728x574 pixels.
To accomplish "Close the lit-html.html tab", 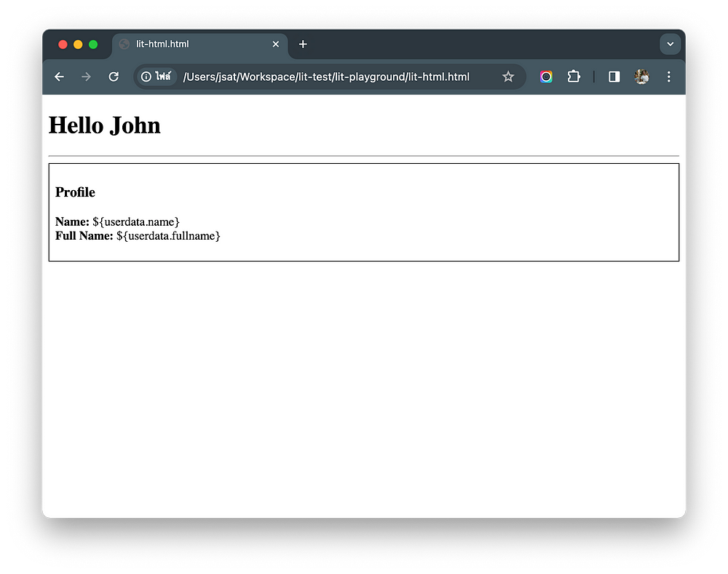I will click(x=276, y=44).
